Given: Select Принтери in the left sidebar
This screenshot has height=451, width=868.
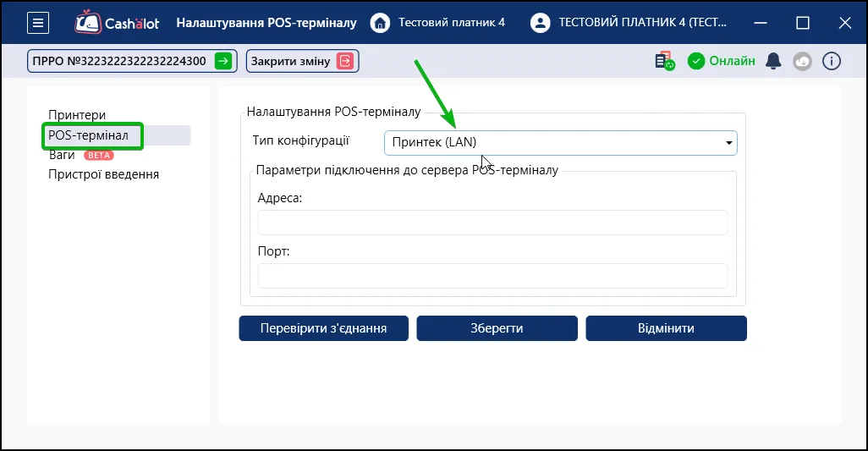Looking at the screenshot, I should point(77,115).
